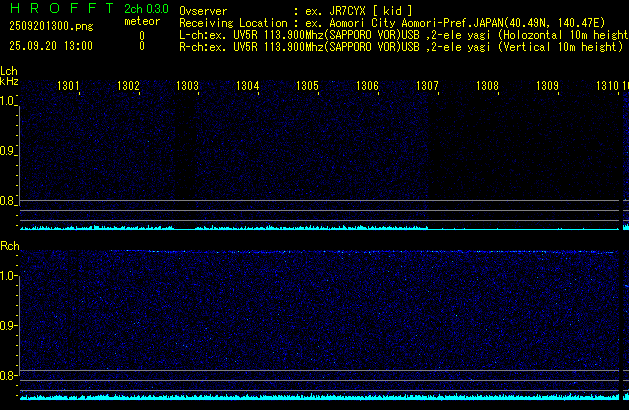
Task: Click the R-ch receiver description line
Action: pos(400,46)
